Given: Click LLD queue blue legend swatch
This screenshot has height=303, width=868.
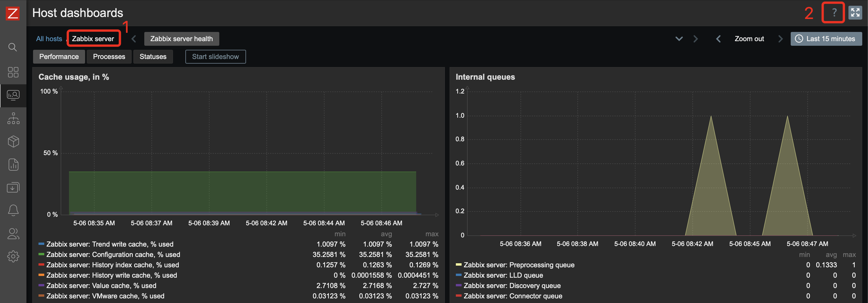Looking at the screenshot, I should click(x=459, y=275).
